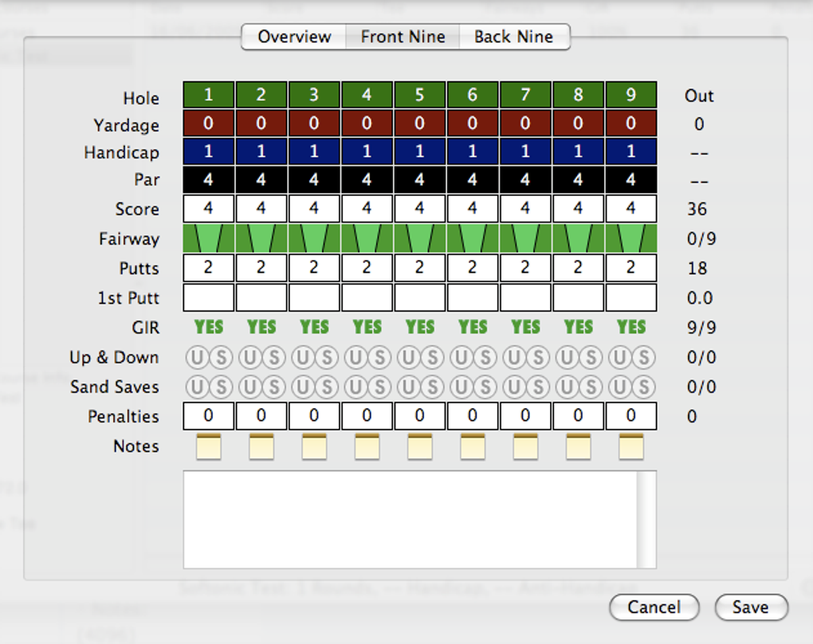Switch to the Overview tab

pos(294,37)
